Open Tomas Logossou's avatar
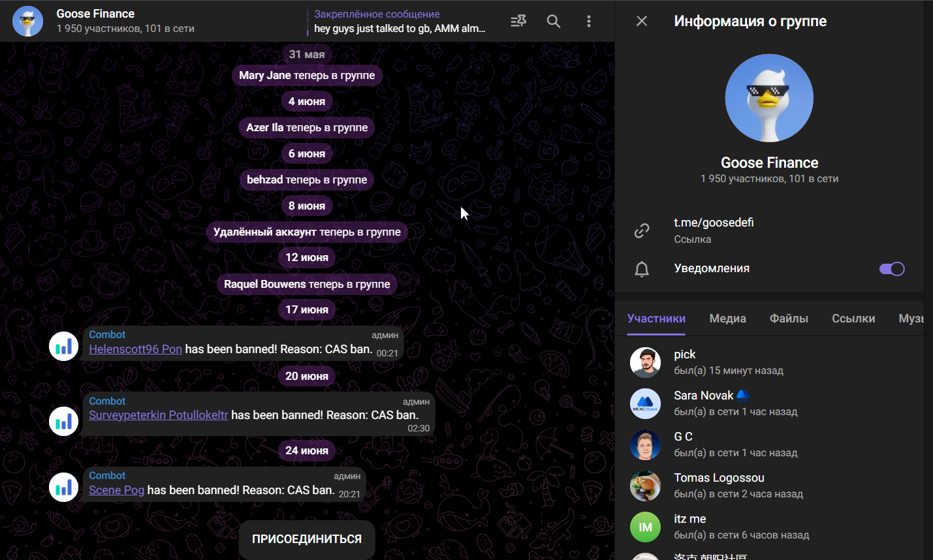 coord(645,486)
